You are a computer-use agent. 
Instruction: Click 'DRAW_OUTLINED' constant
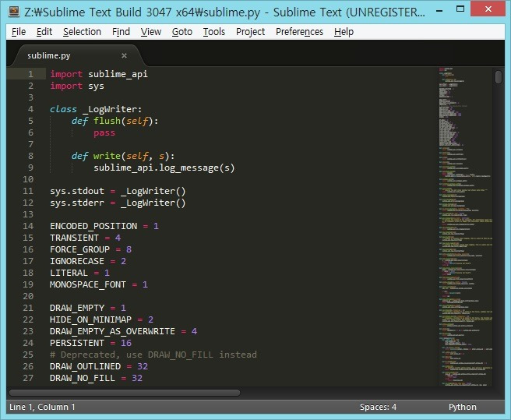tap(86, 366)
